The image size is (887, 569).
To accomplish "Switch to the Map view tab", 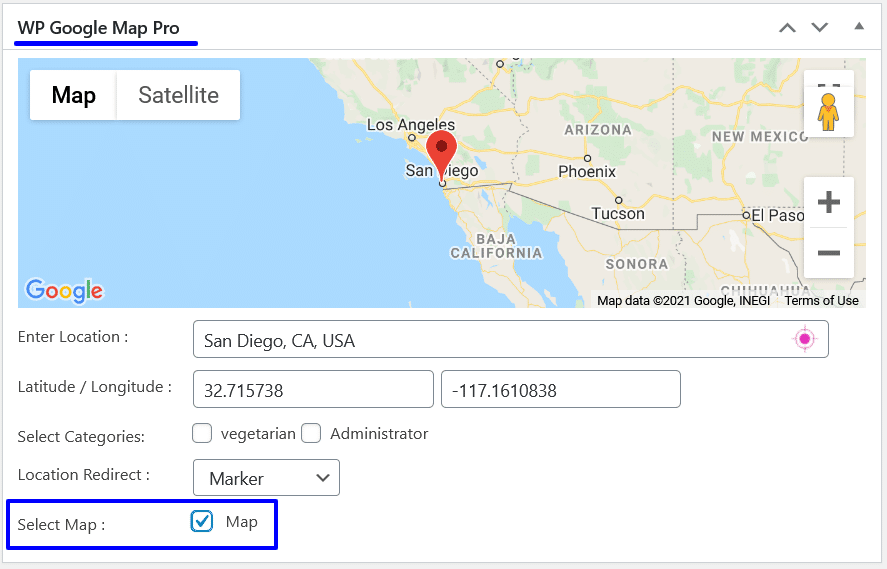I will click(74, 95).
